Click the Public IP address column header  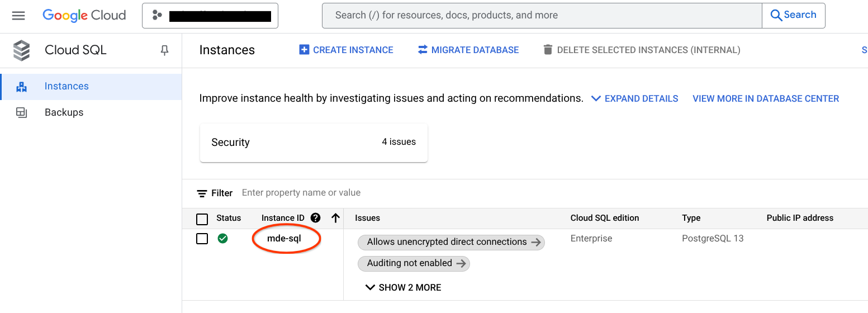point(800,218)
